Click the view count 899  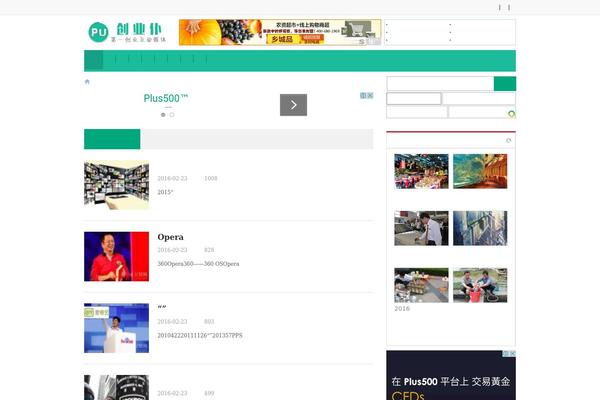[x=209, y=393]
